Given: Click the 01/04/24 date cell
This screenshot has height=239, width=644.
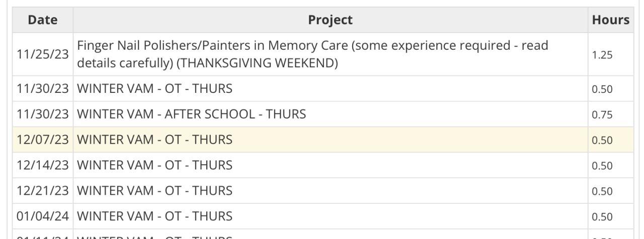Looking at the screenshot, I should tap(42, 216).
